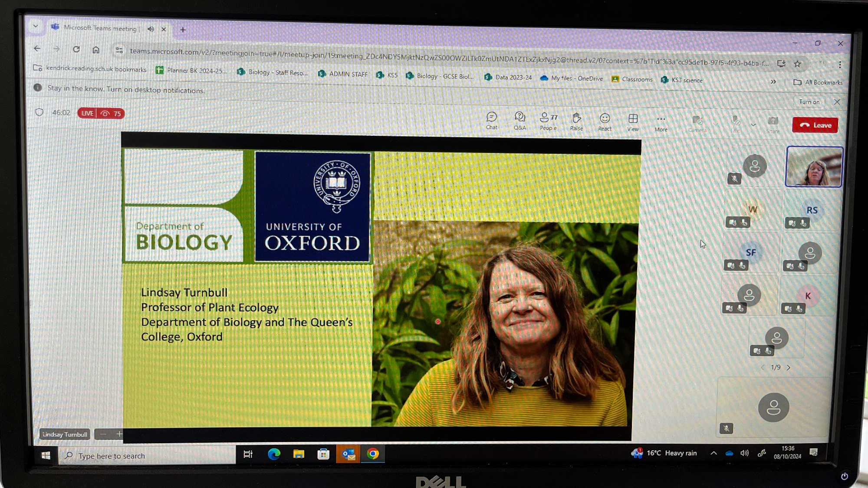Click the Lindsay Turnbull name label
This screenshot has height=488, width=868.
coord(65,434)
